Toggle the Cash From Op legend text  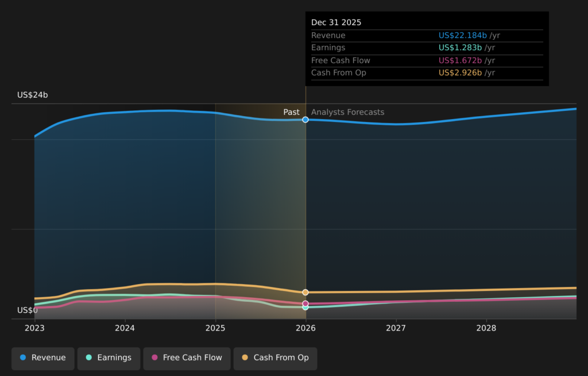281,358
